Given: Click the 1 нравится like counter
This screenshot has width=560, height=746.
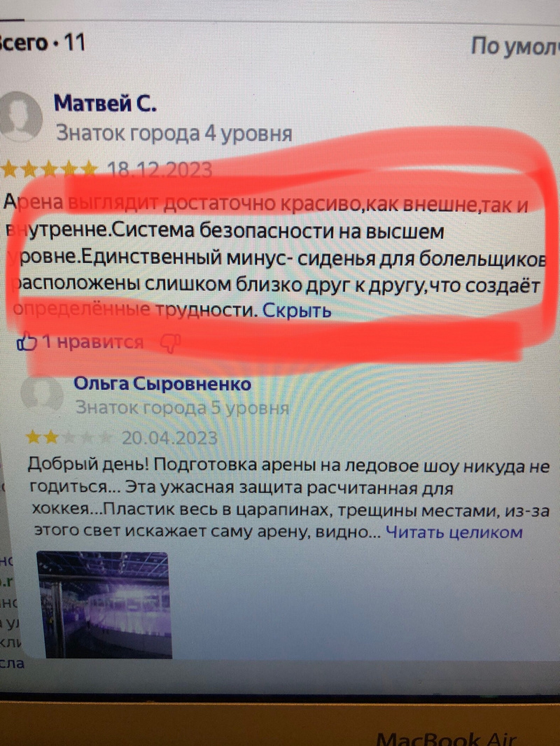Looking at the screenshot, I should [93, 342].
